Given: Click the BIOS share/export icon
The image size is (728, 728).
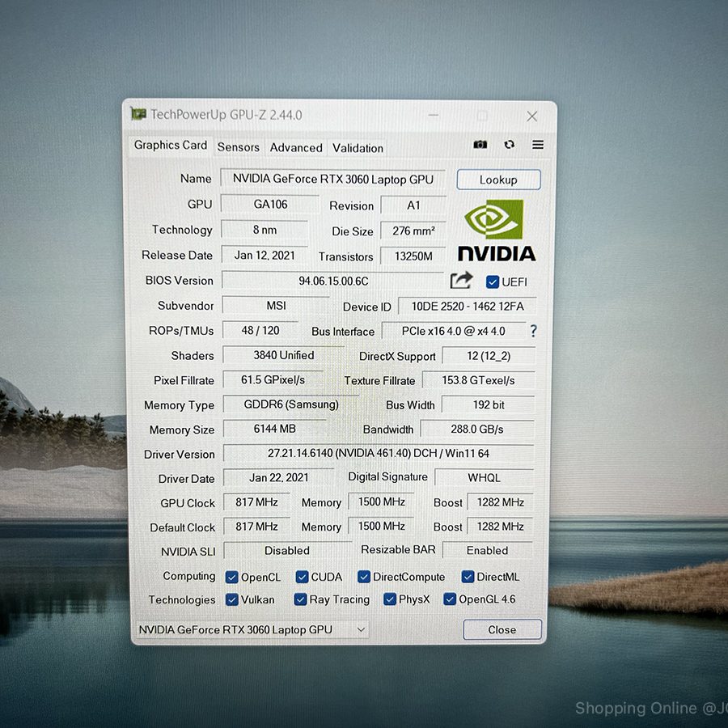Looking at the screenshot, I should coord(461,280).
